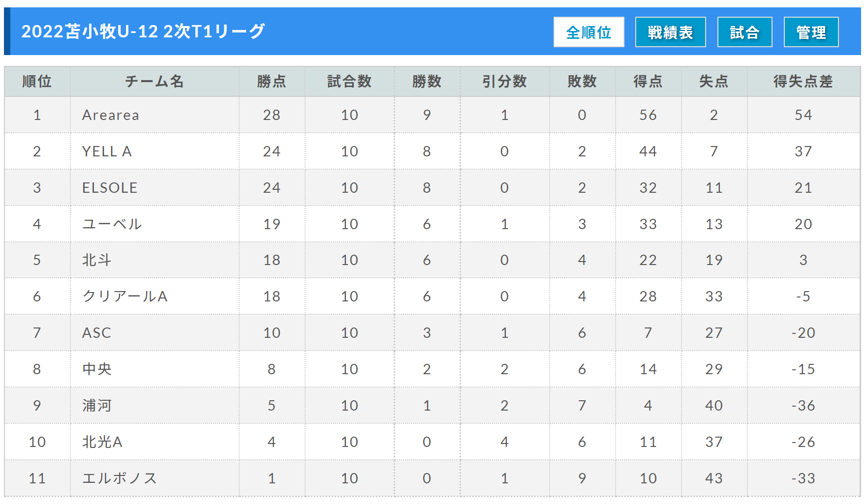
Task: Click the 失点 column header
Action: tap(713, 81)
